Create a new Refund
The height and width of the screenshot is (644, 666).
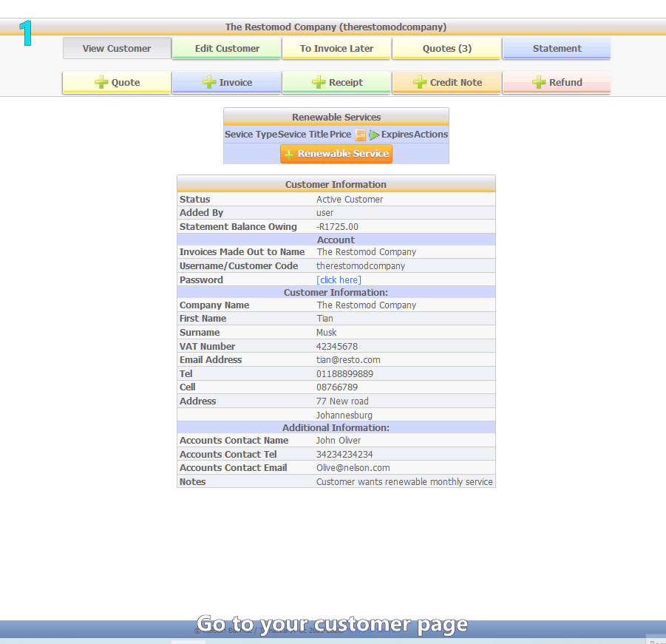557,82
